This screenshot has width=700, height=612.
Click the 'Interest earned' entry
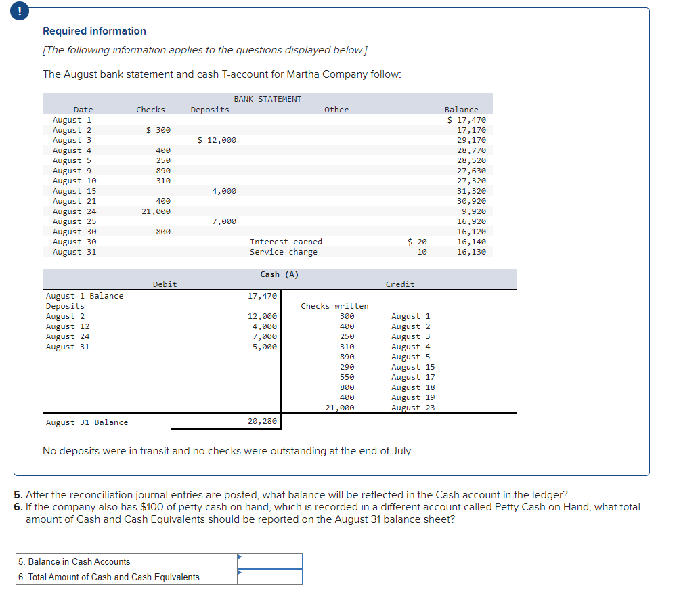[x=286, y=242]
